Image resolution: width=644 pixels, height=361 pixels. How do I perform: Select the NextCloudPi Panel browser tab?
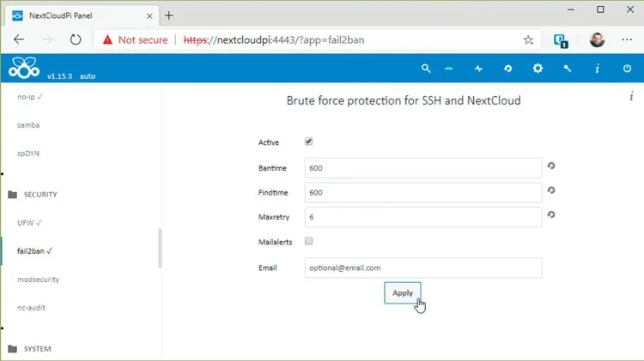[82, 16]
